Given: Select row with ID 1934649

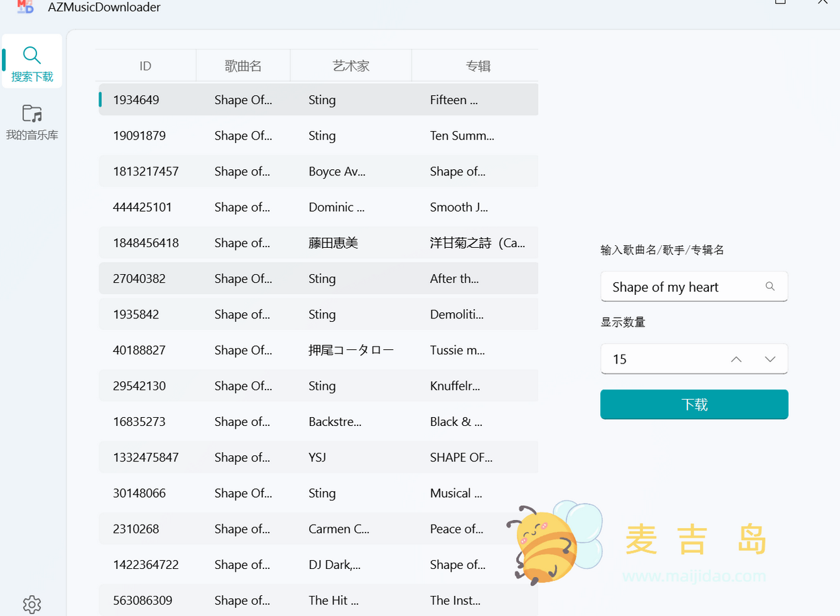Looking at the screenshot, I should [x=319, y=99].
